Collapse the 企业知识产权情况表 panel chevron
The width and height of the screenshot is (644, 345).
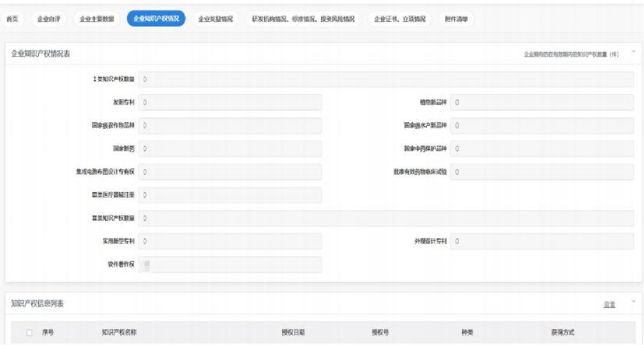(633, 52)
